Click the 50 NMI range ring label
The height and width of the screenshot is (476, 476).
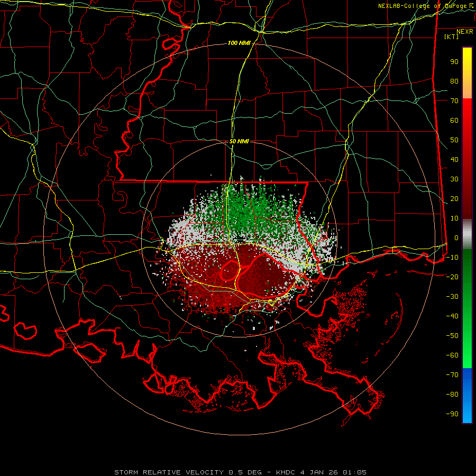point(239,141)
